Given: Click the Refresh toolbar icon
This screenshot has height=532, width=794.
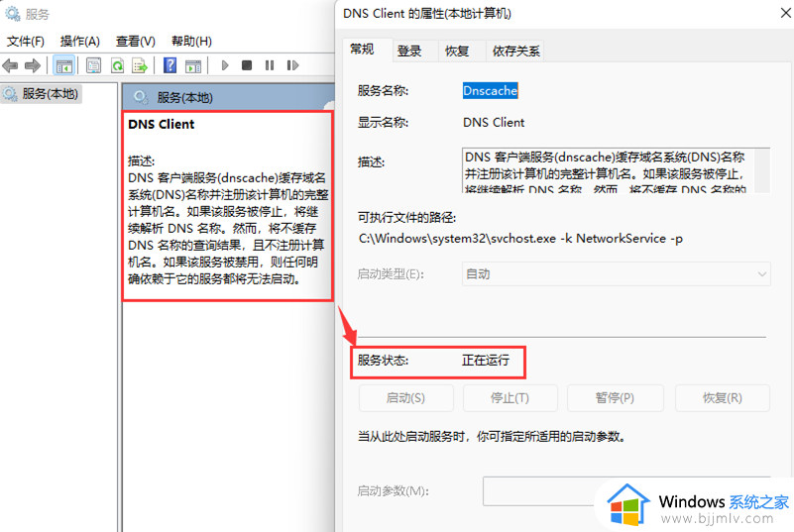Looking at the screenshot, I should coord(118,65).
